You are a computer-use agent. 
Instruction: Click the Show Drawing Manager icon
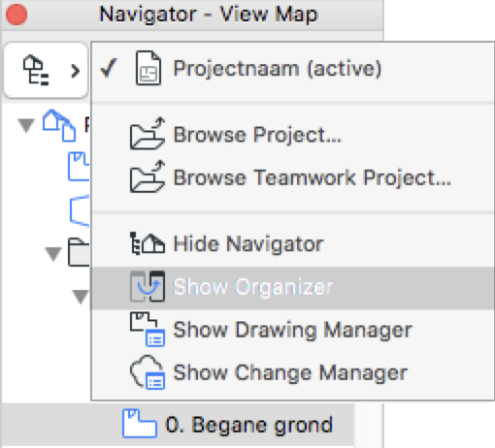[148, 329]
